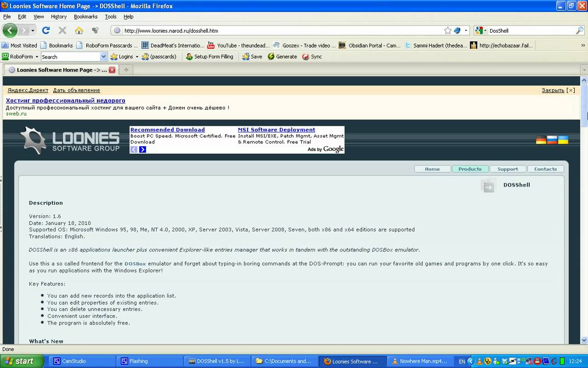Reload the page with the Refresh icon
Viewport: 588px width, 368px height.
pos(46,31)
